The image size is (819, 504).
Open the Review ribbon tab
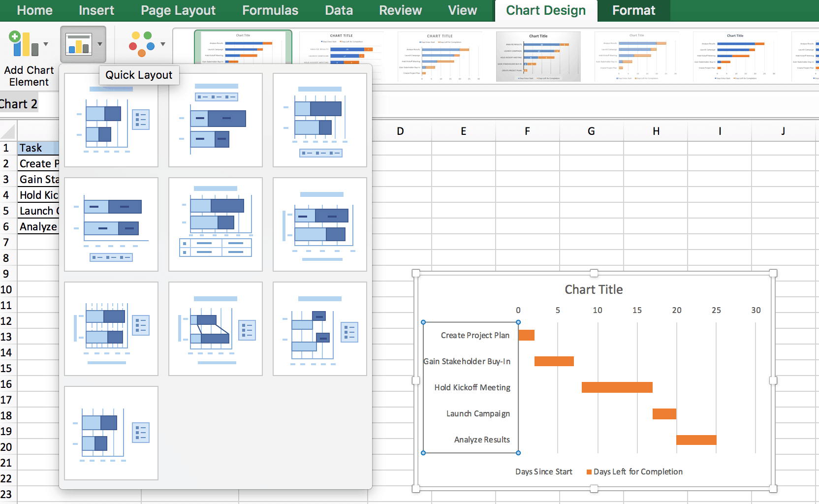click(400, 10)
